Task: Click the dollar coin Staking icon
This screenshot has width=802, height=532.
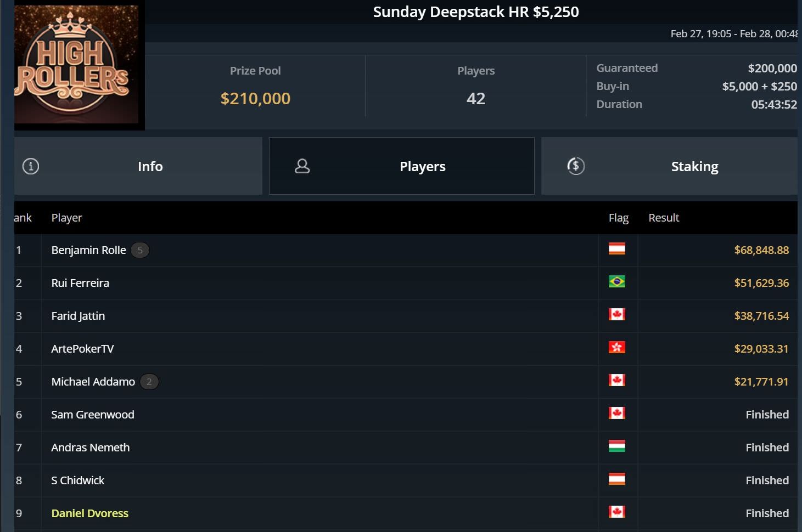Action: [575, 166]
